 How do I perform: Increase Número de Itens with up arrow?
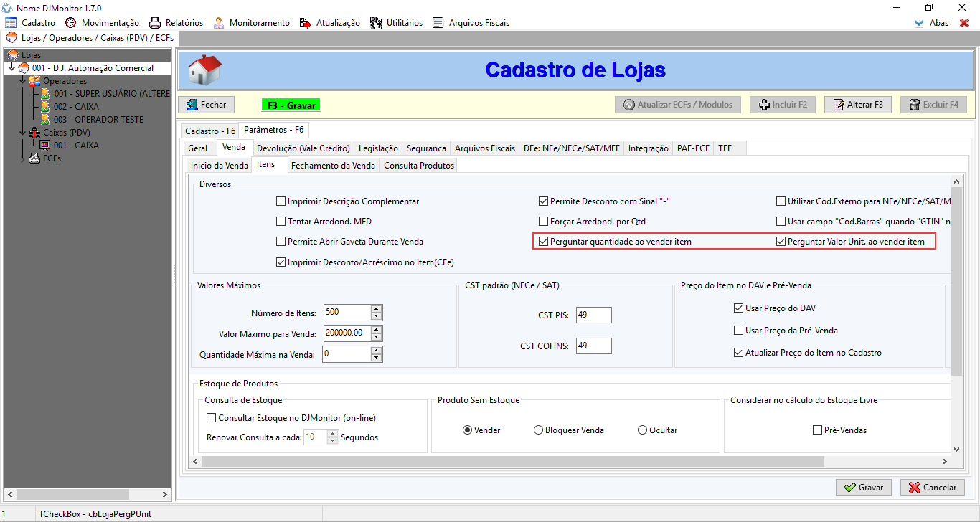[377, 308]
